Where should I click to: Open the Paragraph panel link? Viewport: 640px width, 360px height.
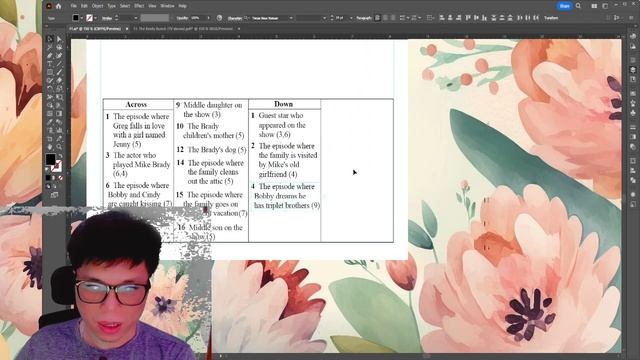pyautogui.click(x=364, y=18)
